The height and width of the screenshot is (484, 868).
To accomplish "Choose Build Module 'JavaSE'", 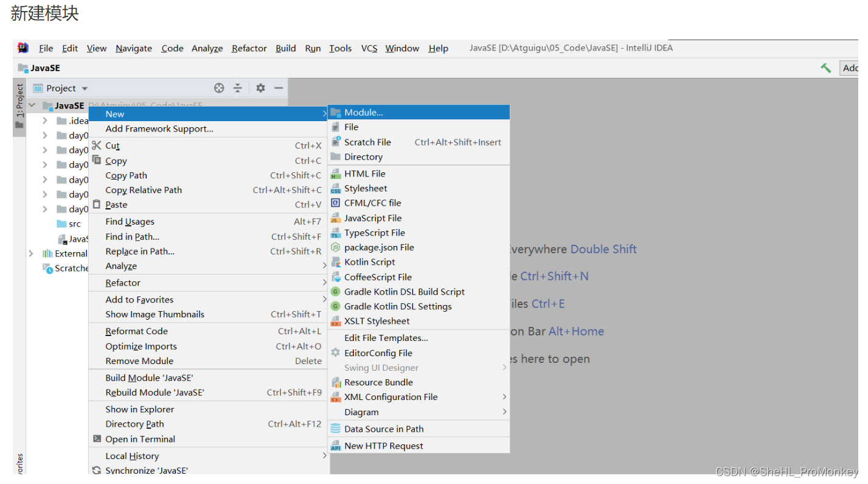I will click(x=209, y=377).
